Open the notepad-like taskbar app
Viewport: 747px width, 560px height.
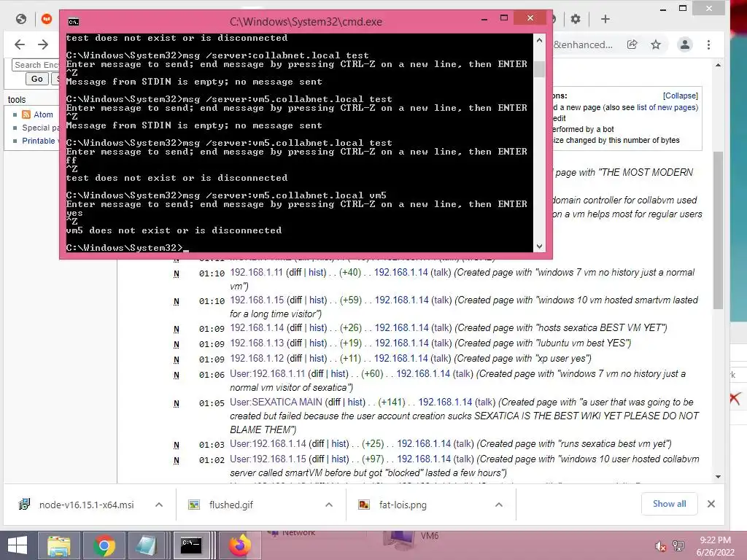tap(146, 545)
